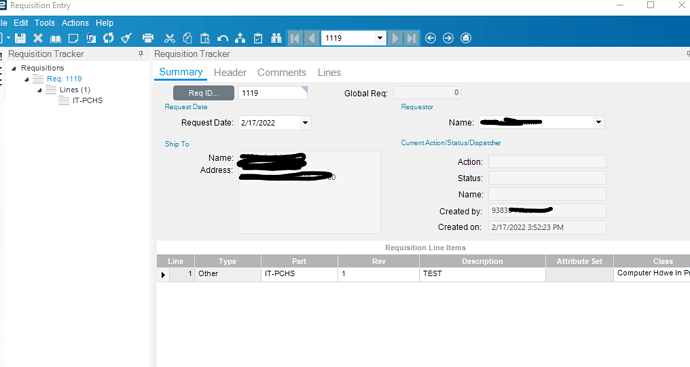Switch to the Comments tab
The image size is (690, 367).
click(x=282, y=73)
